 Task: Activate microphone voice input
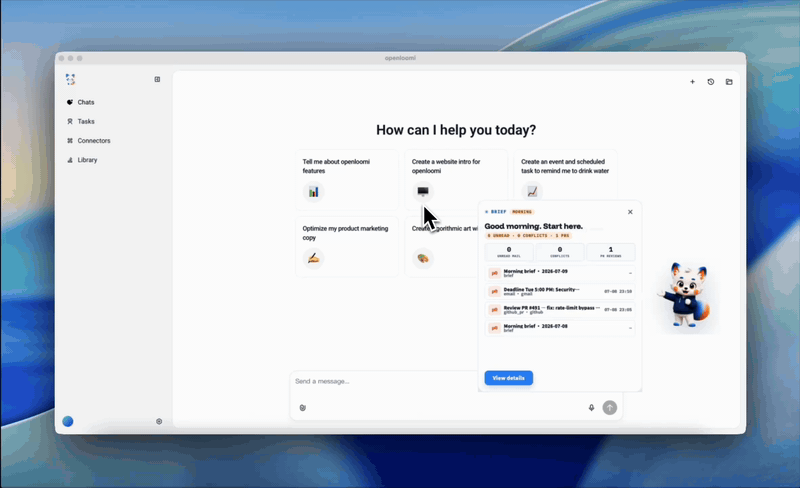[x=591, y=407]
